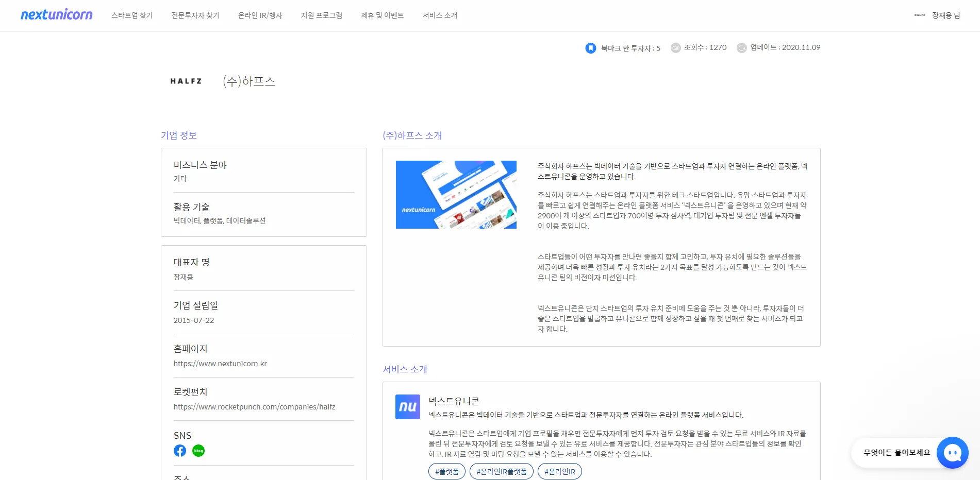Open the chat bubble support icon
Image resolution: width=980 pixels, height=480 pixels.
[x=952, y=453]
